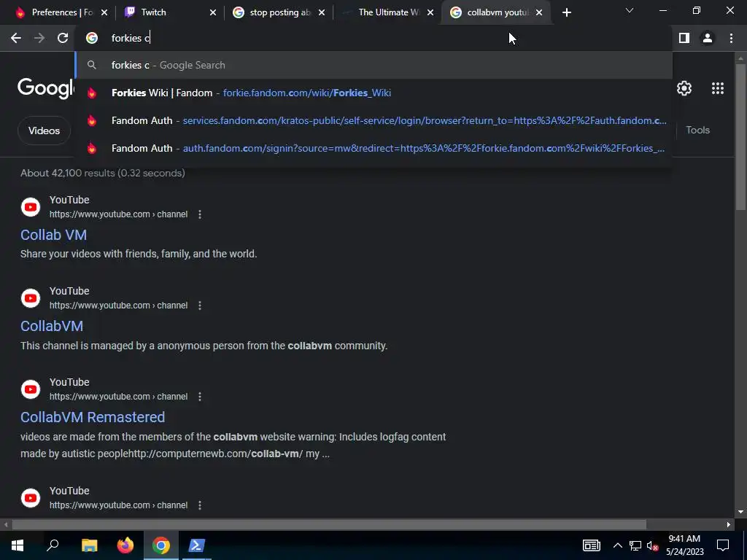Filter results by Videos
This screenshot has width=747, height=560.
tap(44, 131)
